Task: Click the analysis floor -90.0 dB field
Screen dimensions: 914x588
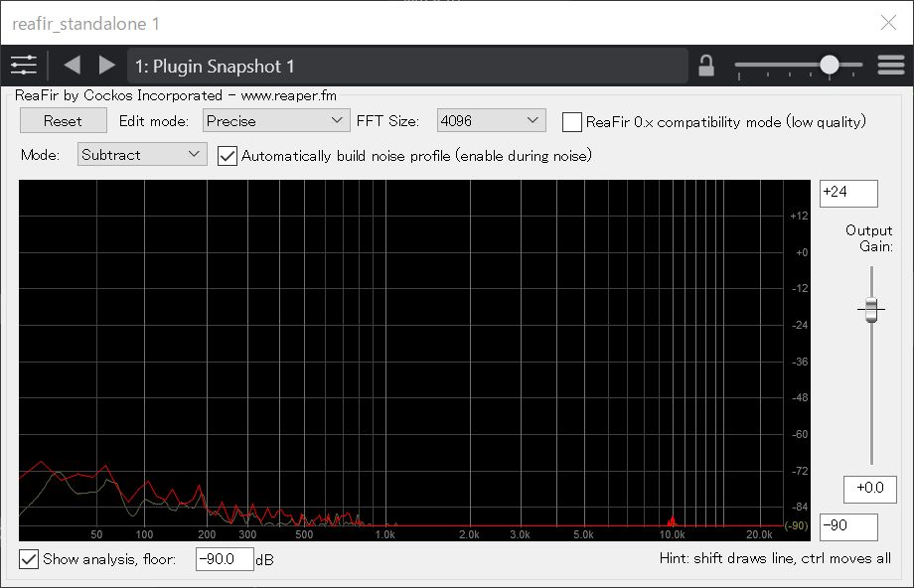Action: [x=225, y=559]
